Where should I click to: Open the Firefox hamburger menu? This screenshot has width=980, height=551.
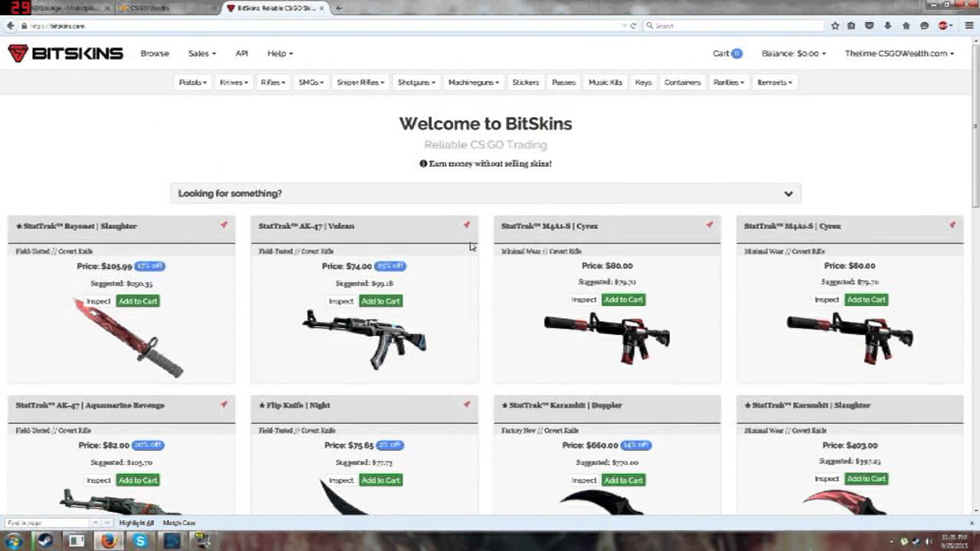[x=969, y=25]
